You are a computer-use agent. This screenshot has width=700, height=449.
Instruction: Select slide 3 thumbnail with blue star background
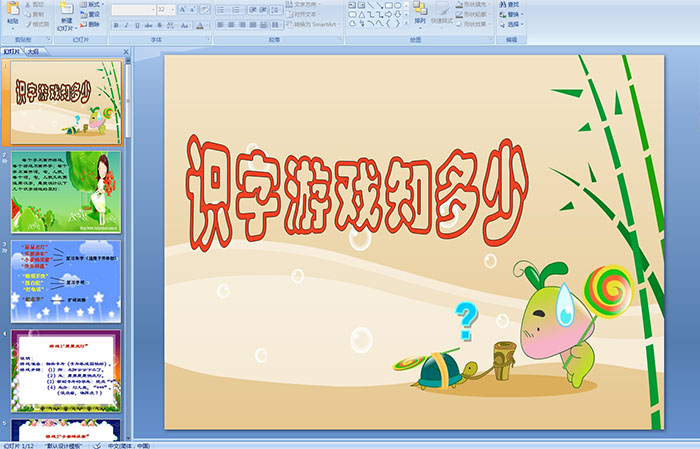tap(66, 281)
